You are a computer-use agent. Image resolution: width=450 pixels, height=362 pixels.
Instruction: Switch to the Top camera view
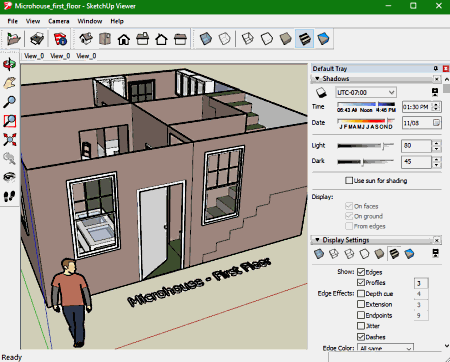[x=105, y=39]
